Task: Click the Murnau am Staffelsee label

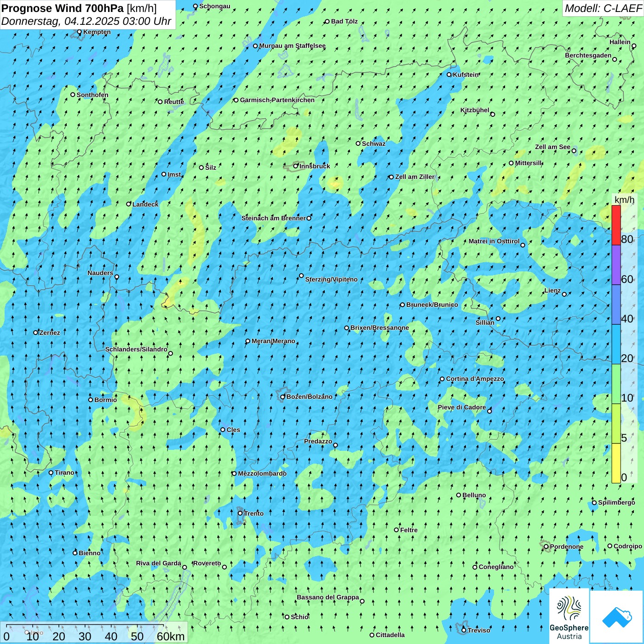Action: click(292, 46)
